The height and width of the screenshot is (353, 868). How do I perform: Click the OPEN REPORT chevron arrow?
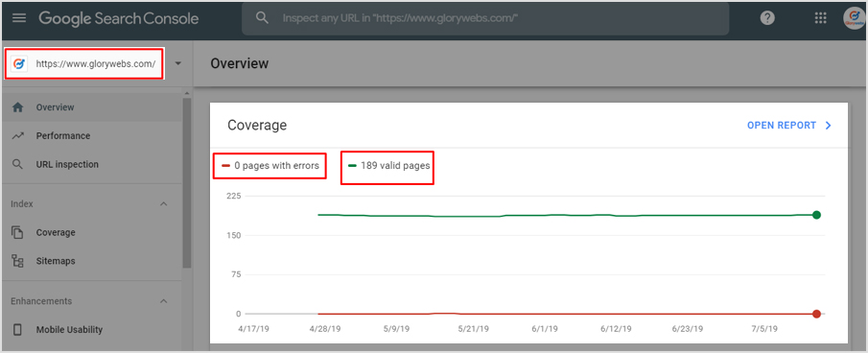(828, 126)
